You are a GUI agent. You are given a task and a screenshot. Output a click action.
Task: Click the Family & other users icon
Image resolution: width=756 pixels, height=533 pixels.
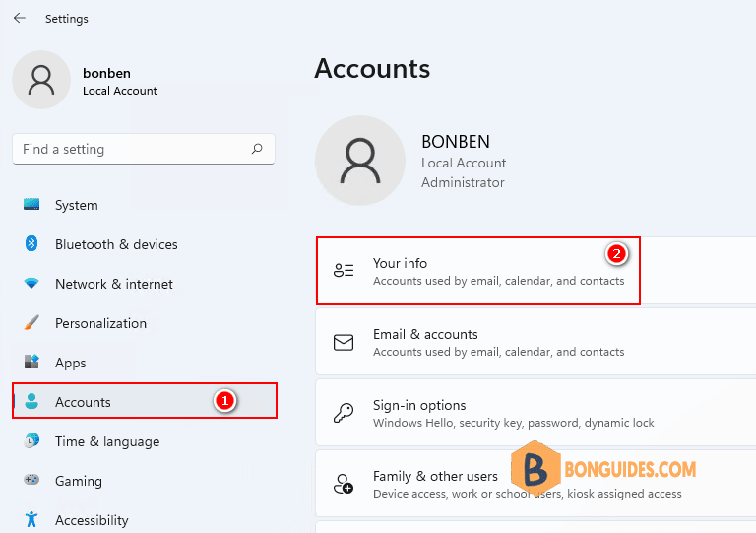point(344,484)
